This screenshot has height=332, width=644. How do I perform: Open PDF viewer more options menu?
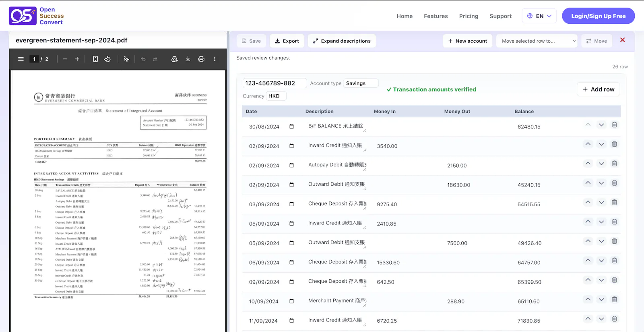click(x=215, y=59)
